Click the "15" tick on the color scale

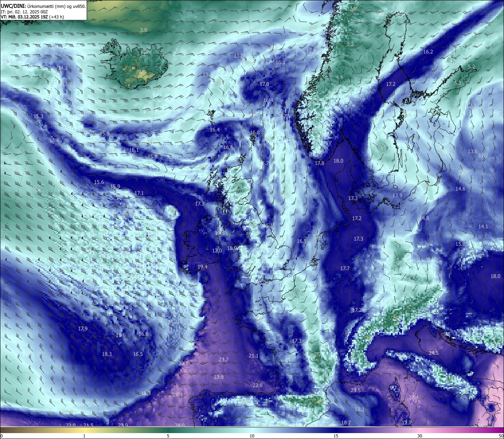pyautogui.click(x=336, y=435)
